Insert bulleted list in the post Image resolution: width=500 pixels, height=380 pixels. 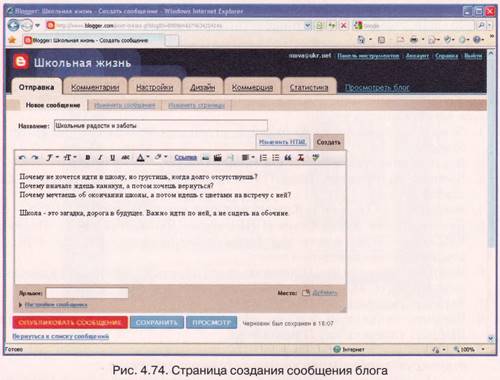point(275,157)
